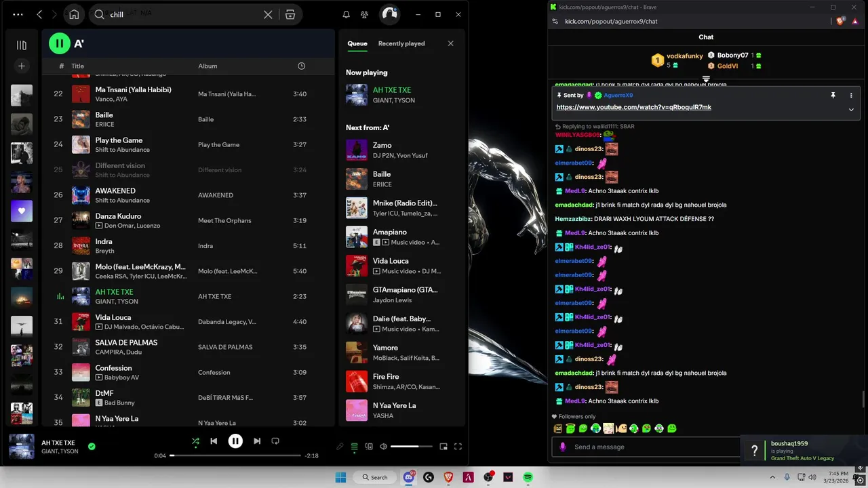Open the miniplayer icon
This screenshot has width=868, height=488.
tap(443, 447)
